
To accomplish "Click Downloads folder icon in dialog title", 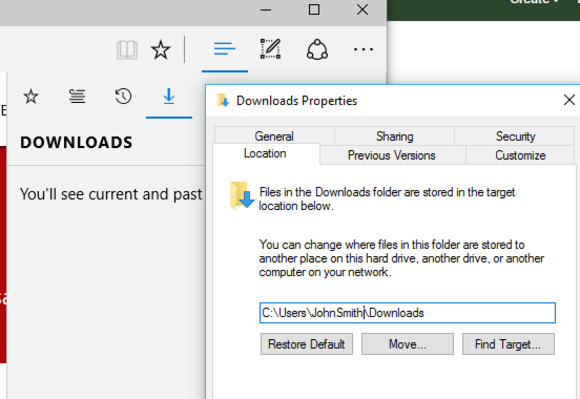I will [223, 100].
